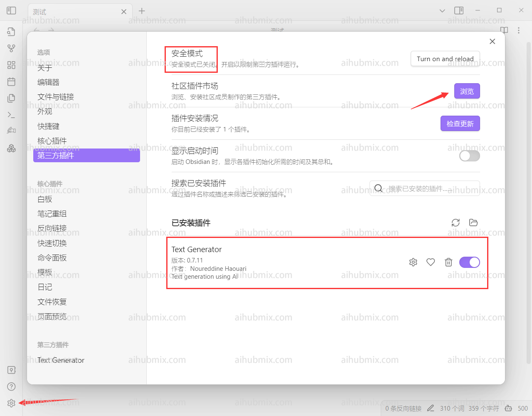Image resolution: width=532 pixels, height=416 pixels.
Task: Open 文件恢复 core plugin settings
Action: 86,302
